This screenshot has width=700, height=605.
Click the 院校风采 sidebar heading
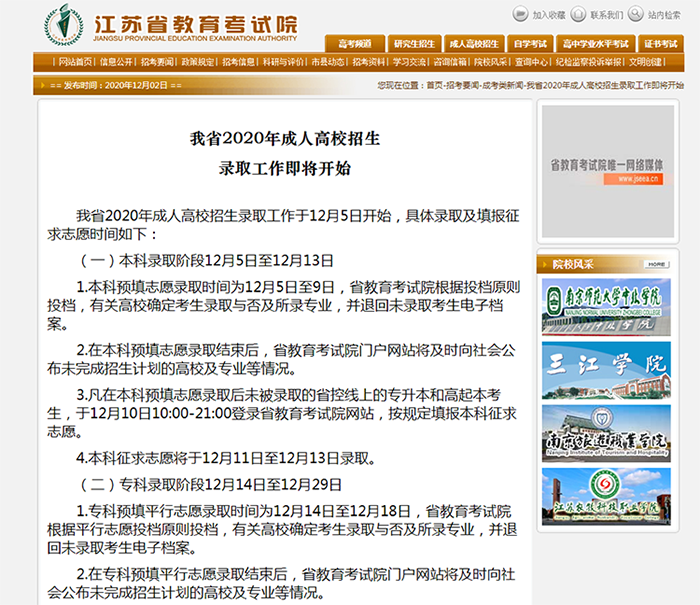(573, 264)
